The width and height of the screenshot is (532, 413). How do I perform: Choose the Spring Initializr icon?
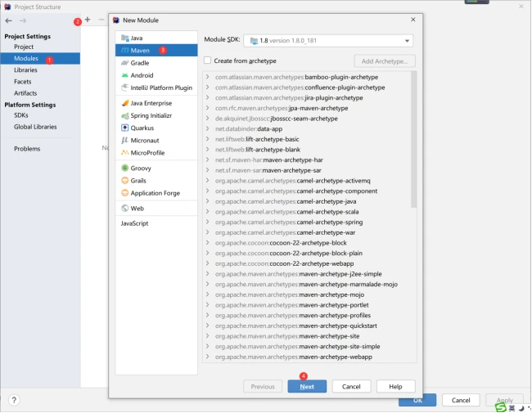pyautogui.click(x=125, y=115)
